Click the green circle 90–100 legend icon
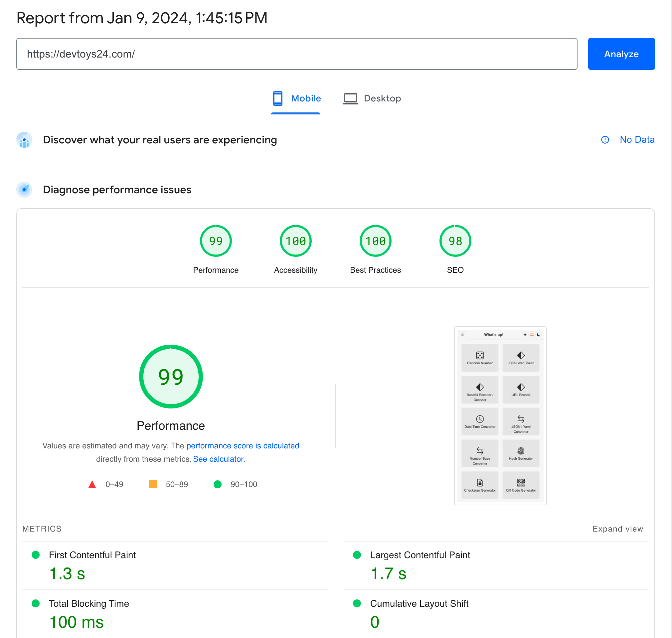This screenshot has width=672, height=638. click(217, 484)
